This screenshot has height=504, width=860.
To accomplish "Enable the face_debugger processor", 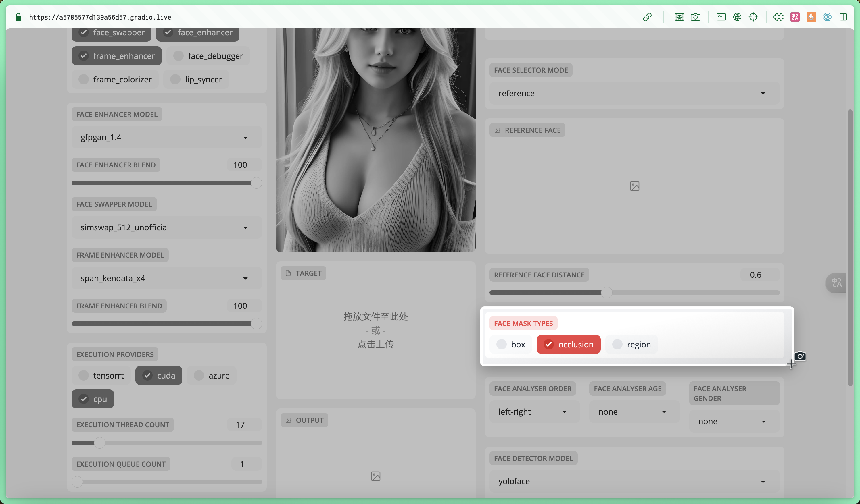I will pyautogui.click(x=208, y=56).
